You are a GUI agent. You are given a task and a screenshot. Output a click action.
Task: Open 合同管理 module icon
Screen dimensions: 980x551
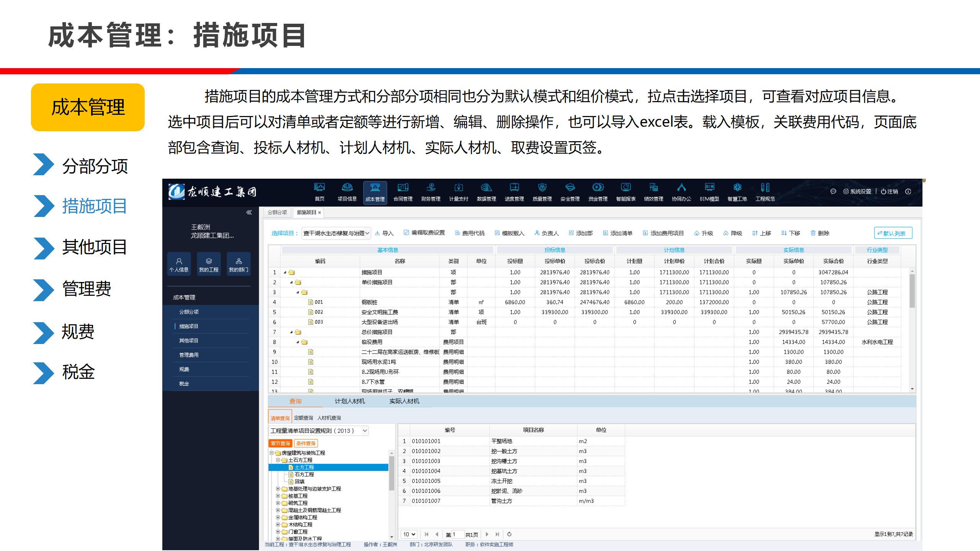[403, 192]
